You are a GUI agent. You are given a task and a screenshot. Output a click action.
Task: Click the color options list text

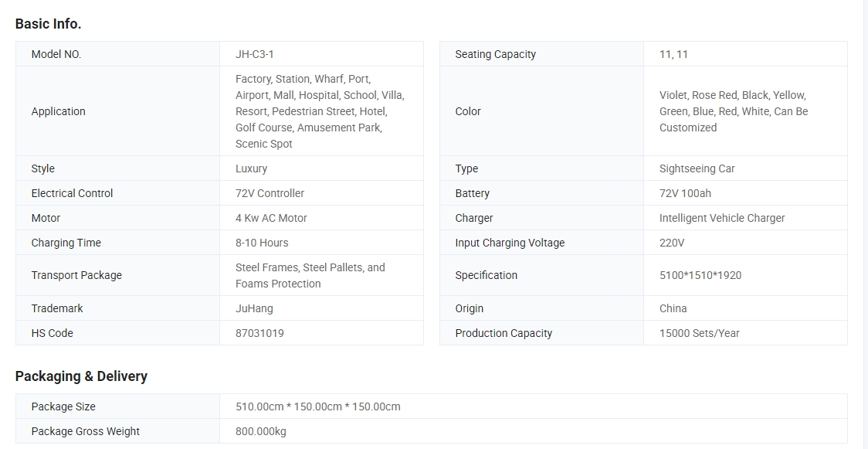[733, 111]
